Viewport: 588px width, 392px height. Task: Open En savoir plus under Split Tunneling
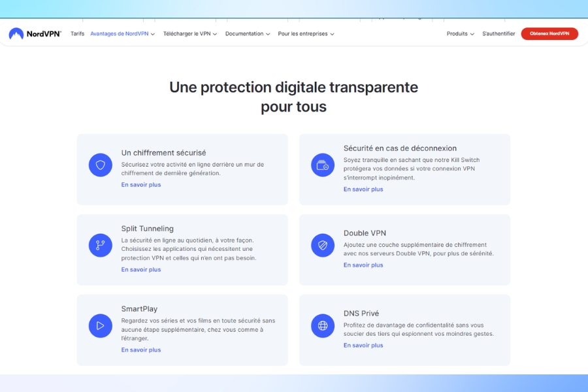(141, 269)
